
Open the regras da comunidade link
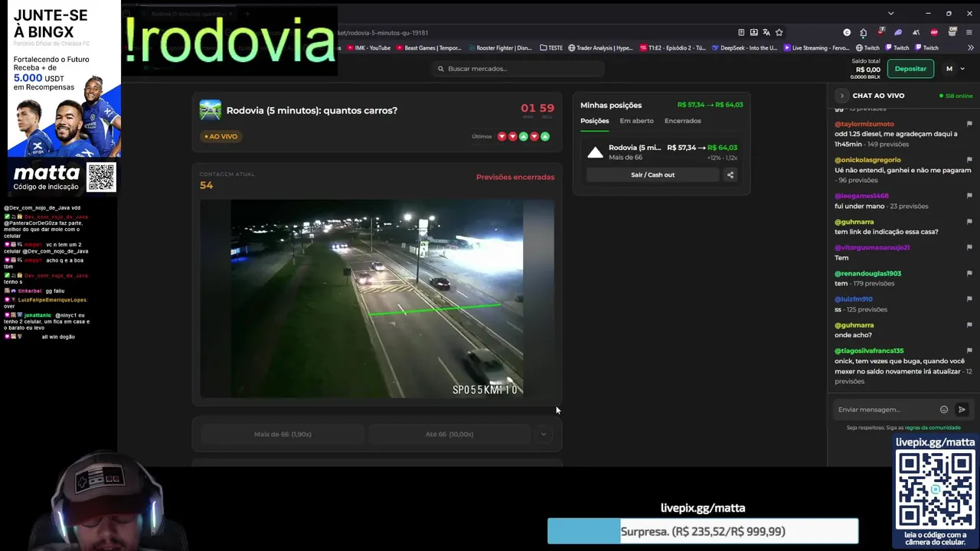point(933,428)
